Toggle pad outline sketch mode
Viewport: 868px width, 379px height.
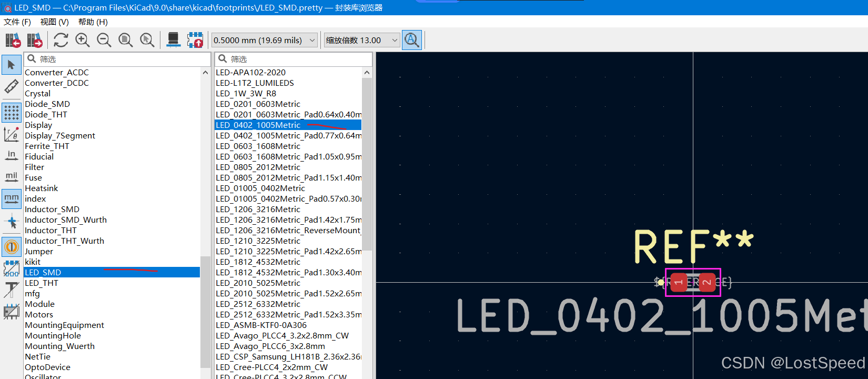click(x=12, y=268)
